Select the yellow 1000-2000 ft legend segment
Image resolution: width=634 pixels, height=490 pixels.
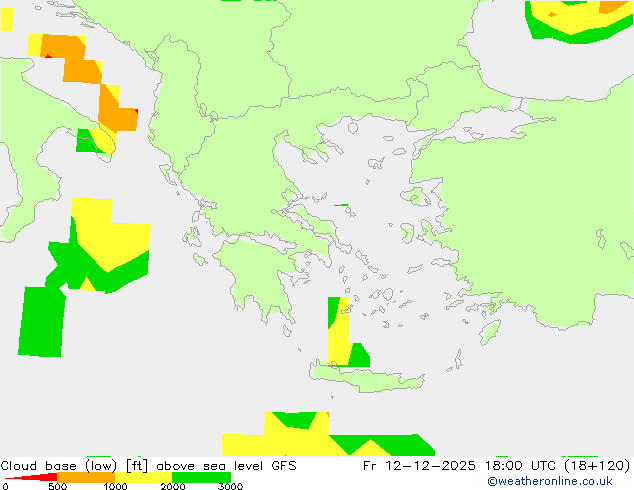click(x=144, y=477)
